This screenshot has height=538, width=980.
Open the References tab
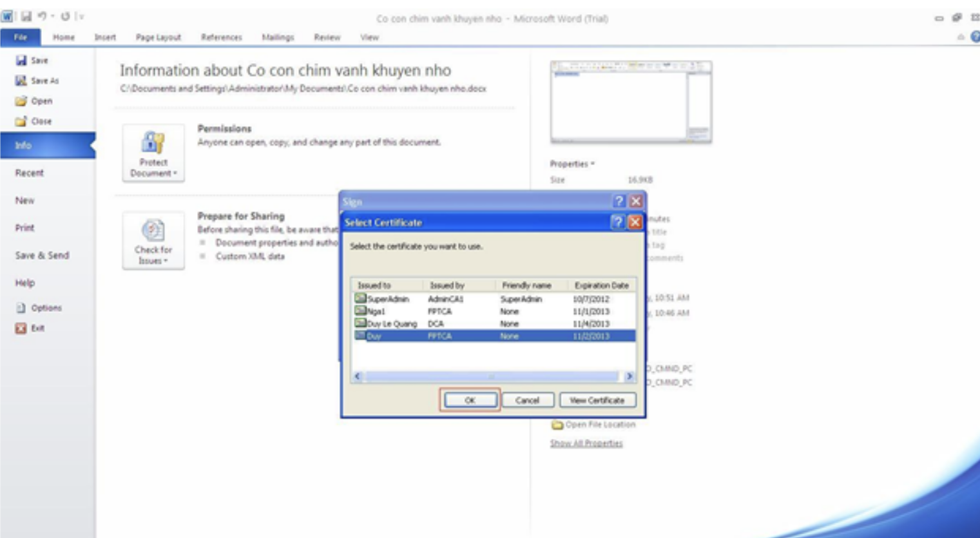click(x=222, y=37)
